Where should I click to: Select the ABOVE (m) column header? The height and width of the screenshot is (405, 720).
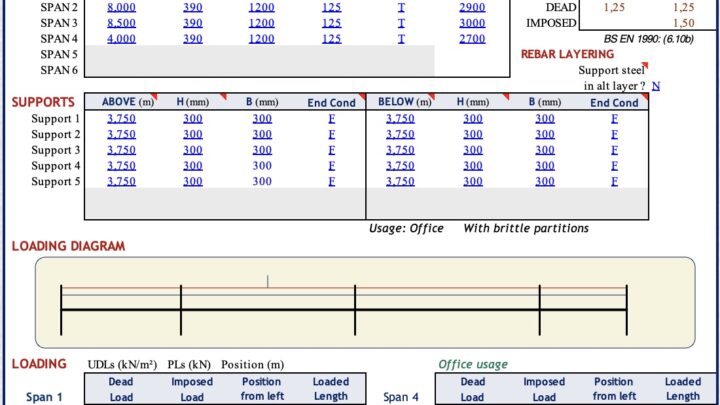(126, 102)
